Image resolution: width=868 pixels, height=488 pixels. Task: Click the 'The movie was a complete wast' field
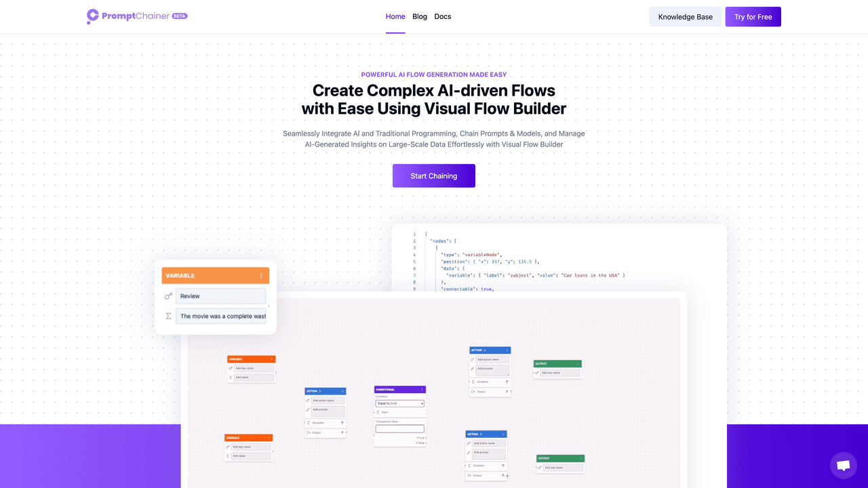click(x=221, y=316)
